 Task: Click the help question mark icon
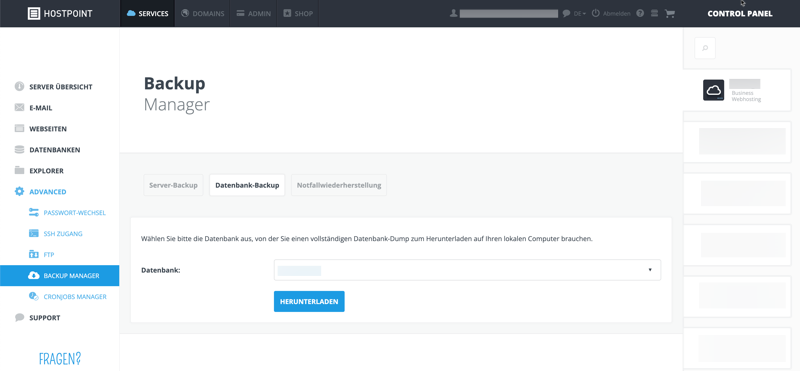[x=640, y=14]
